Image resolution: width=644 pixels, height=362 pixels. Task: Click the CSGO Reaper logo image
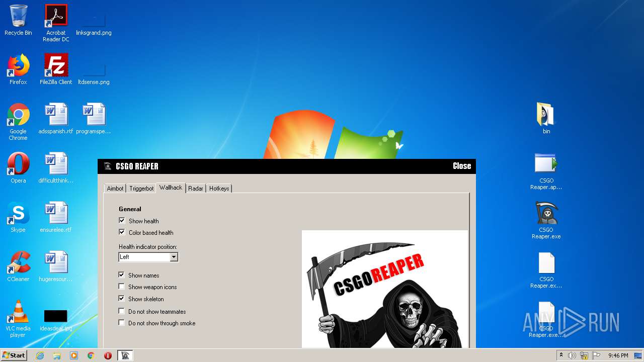[x=385, y=289]
